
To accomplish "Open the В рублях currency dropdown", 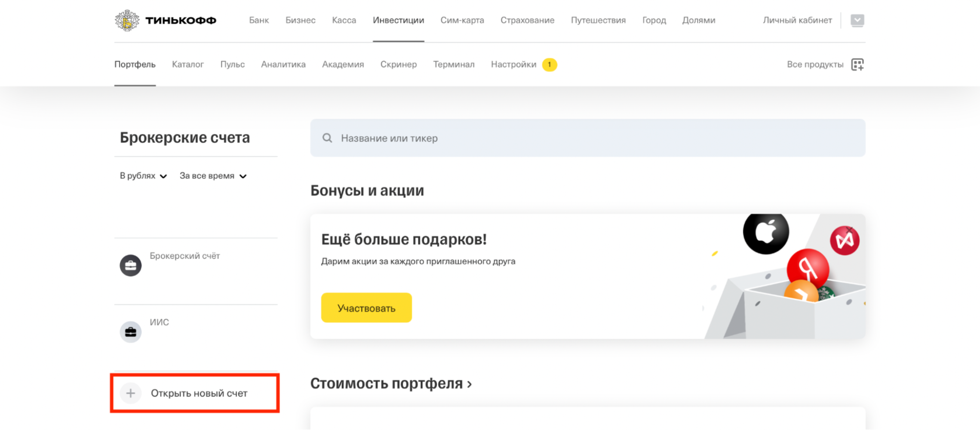I will click(143, 176).
